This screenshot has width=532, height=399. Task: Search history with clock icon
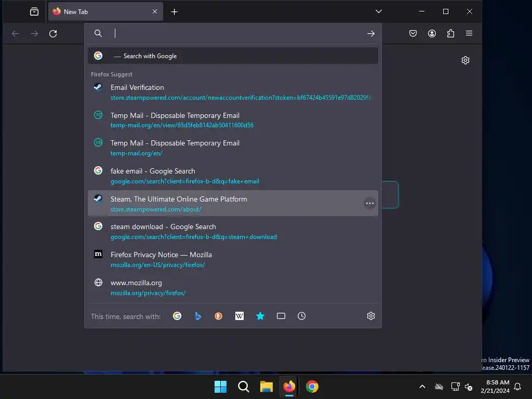[302, 316]
